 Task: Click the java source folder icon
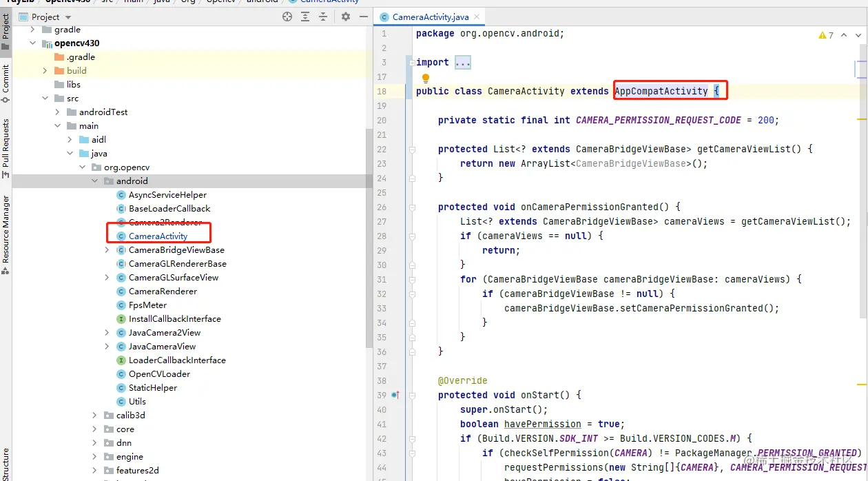(x=84, y=154)
